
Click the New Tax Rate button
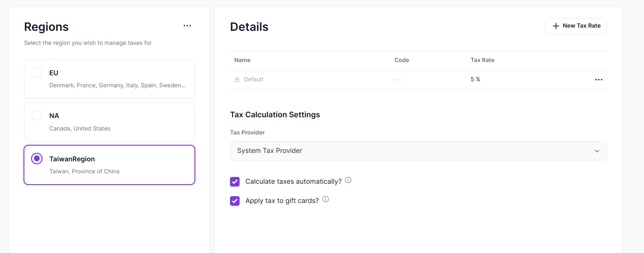[576, 26]
